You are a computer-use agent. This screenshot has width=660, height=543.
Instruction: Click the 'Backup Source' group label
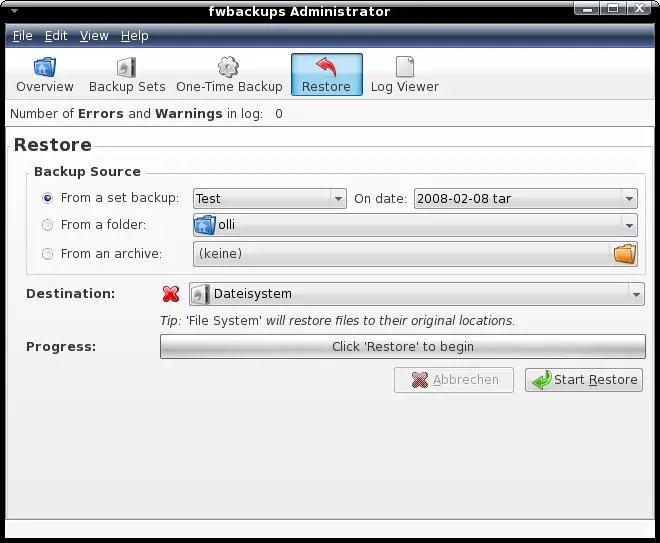pyautogui.click(x=87, y=172)
